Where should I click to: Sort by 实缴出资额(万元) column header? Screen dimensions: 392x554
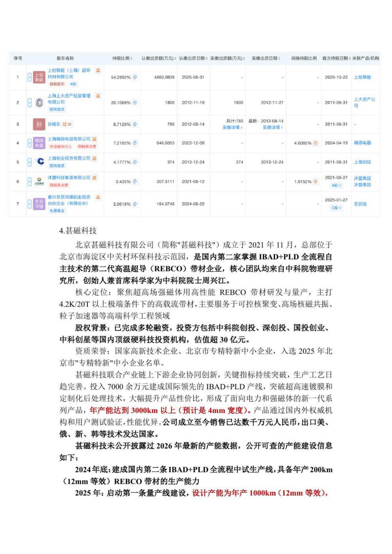228,58
